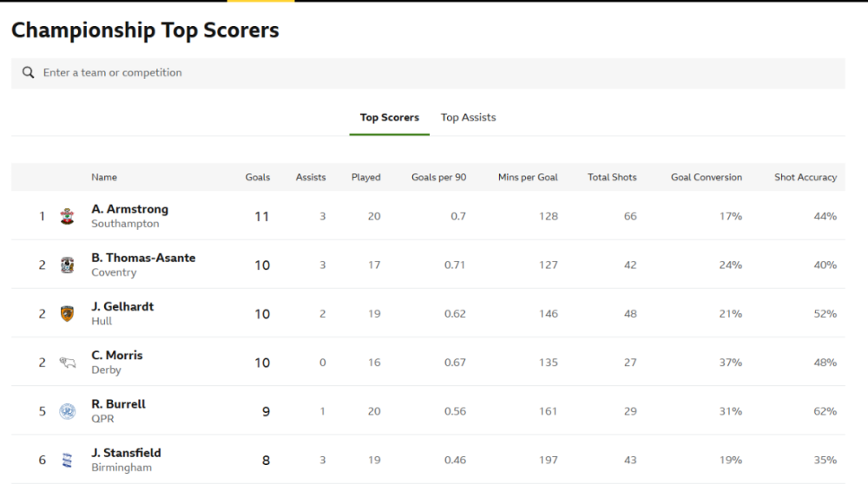Focus the team or competition search field
The width and height of the screenshot is (868, 491).
434,73
